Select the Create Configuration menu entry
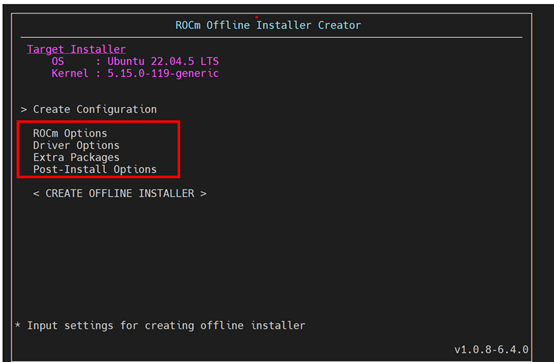This screenshot has height=362, width=554. (x=95, y=109)
